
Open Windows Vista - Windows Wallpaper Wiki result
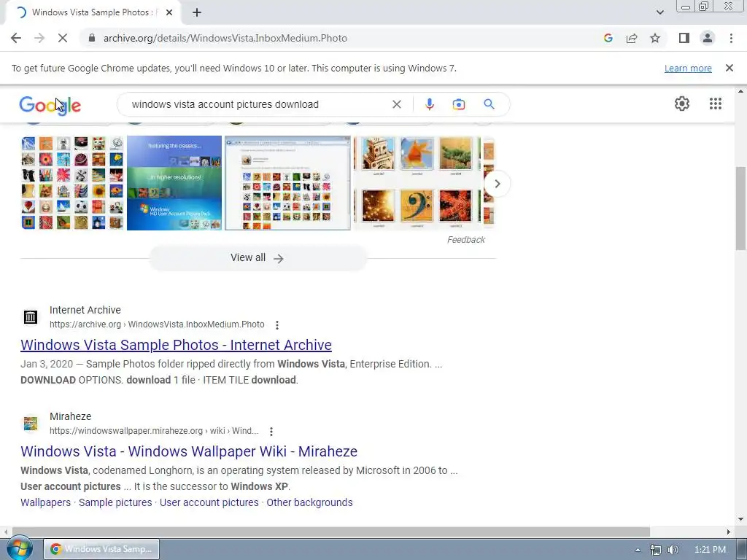[x=189, y=451]
